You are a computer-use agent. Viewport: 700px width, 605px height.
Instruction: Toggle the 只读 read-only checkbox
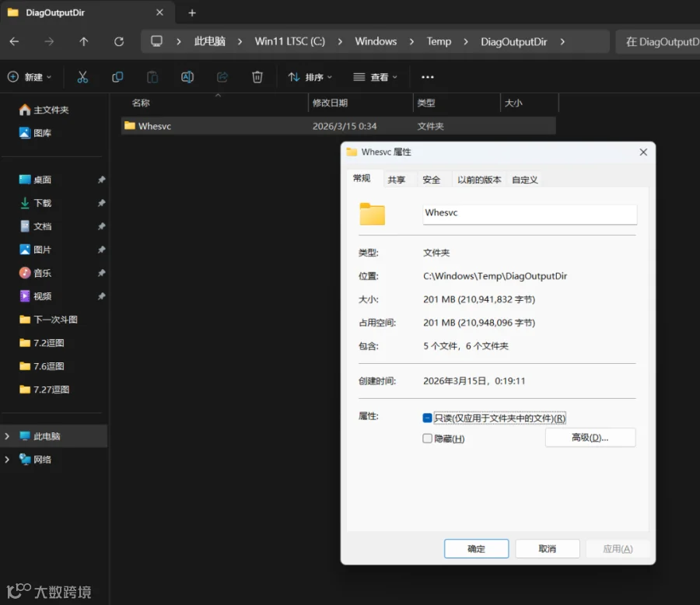coord(427,418)
